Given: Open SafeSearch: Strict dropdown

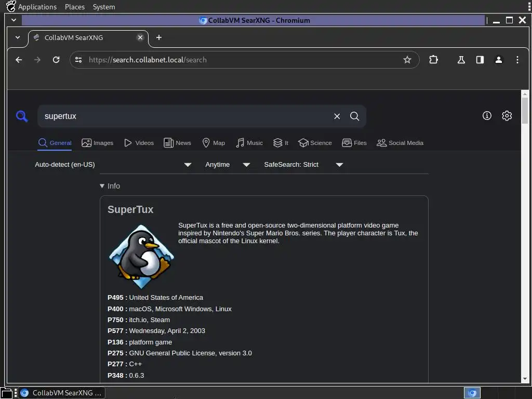Looking at the screenshot, I should point(303,165).
